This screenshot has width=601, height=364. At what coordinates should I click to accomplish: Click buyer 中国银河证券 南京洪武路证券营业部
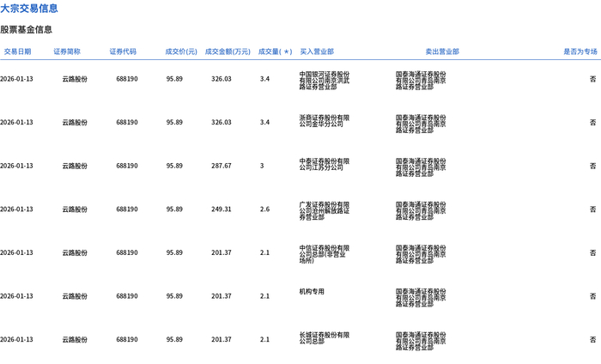click(x=325, y=81)
